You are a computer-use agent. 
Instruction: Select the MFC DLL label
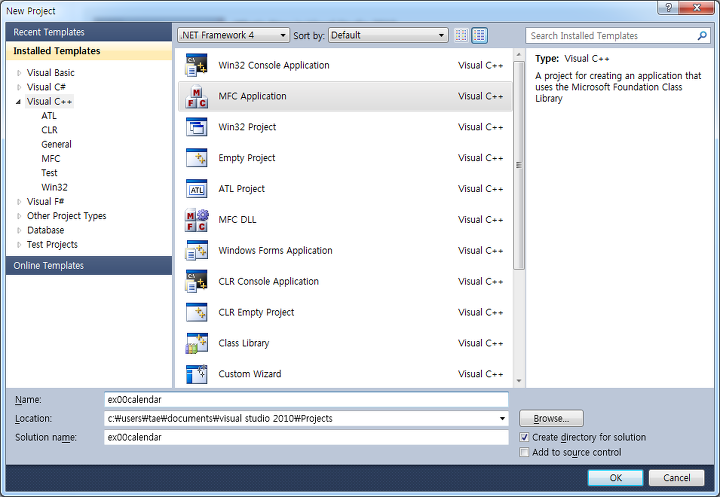(237, 220)
